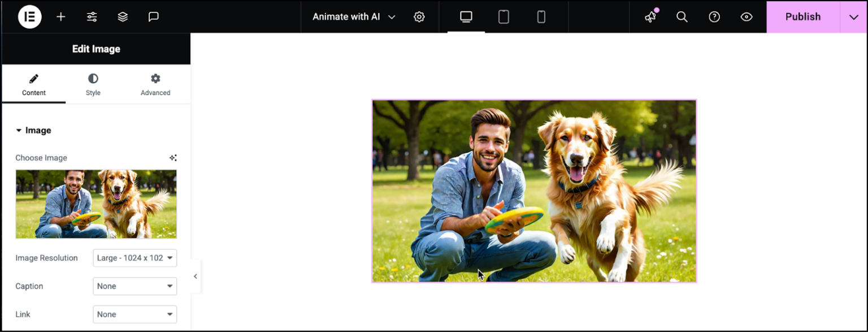Switch to the Style tab

(x=93, y=84)
